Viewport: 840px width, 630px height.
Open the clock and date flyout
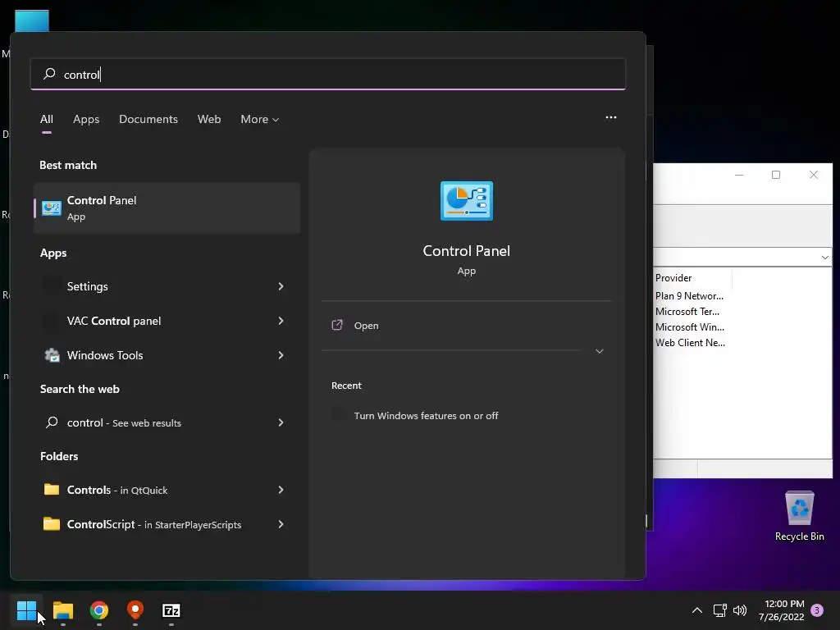pos(781,610)
